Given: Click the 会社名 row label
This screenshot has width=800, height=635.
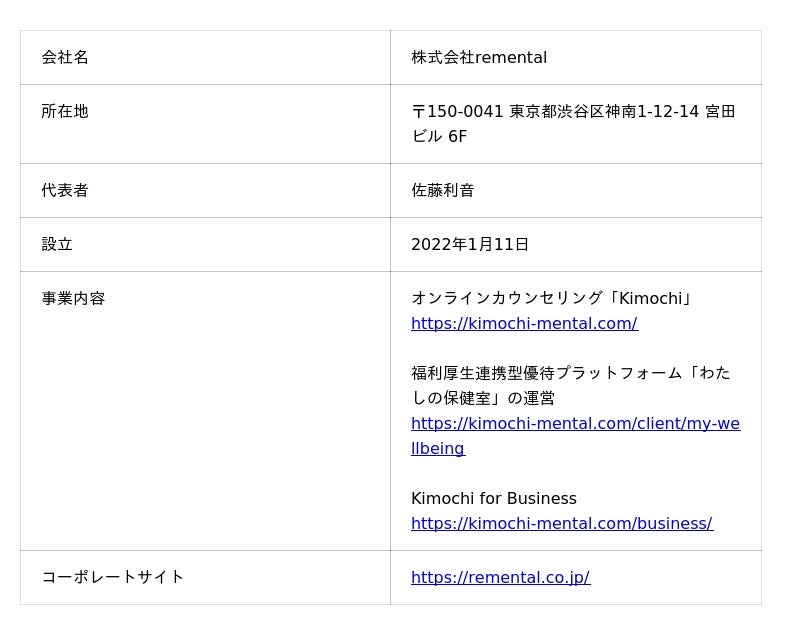Looking at the screenshot, I should pyautogui.click(x=65, y=58).
